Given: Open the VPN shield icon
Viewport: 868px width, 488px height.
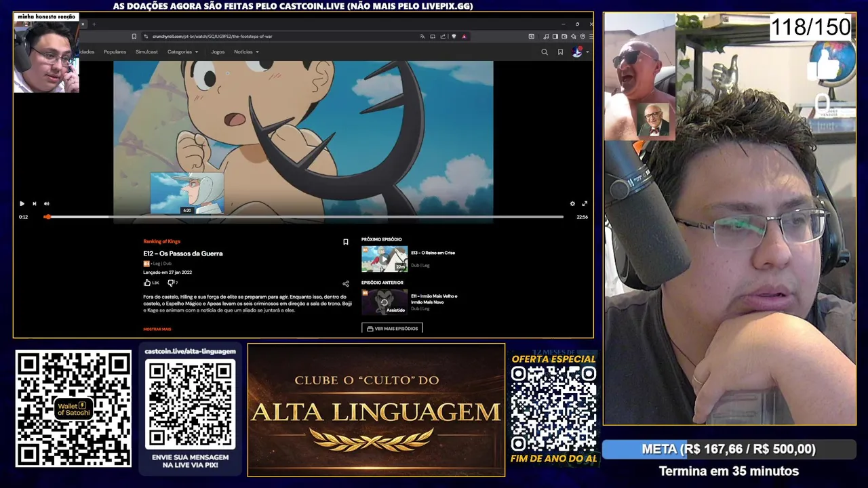Looking at the screenshot, I should coord(583,37).
